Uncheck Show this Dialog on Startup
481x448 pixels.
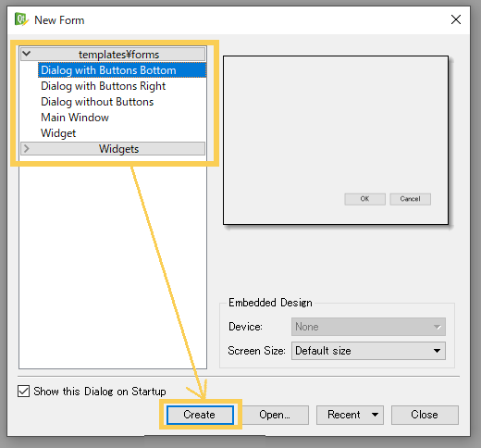coord(24,391)
